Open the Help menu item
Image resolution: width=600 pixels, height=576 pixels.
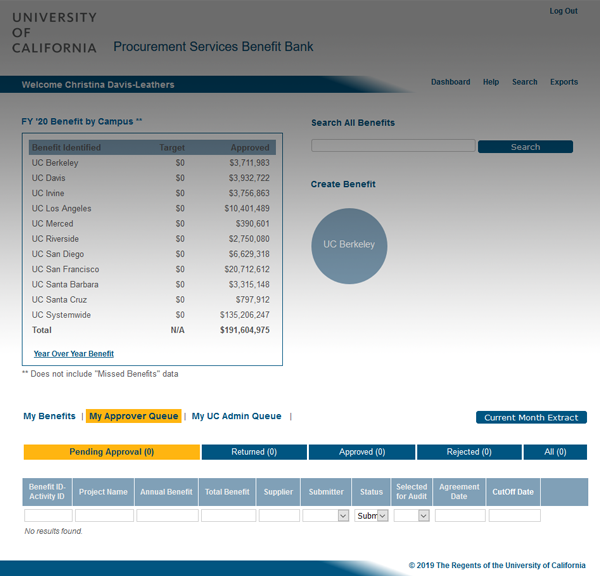pos(491,82)
